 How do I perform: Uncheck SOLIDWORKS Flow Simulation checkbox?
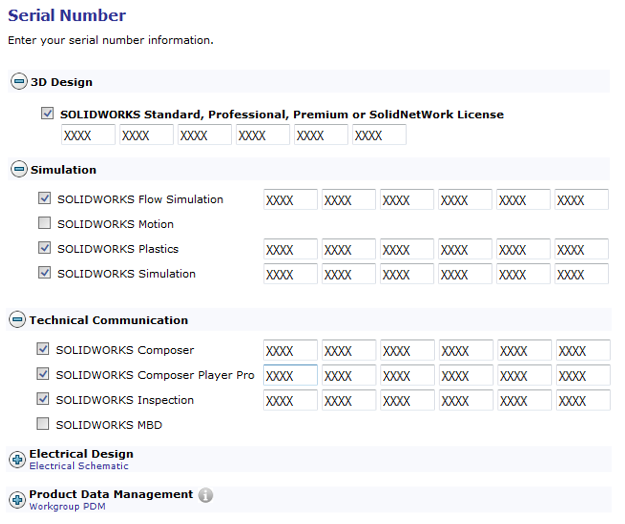[x=44, y=198]
